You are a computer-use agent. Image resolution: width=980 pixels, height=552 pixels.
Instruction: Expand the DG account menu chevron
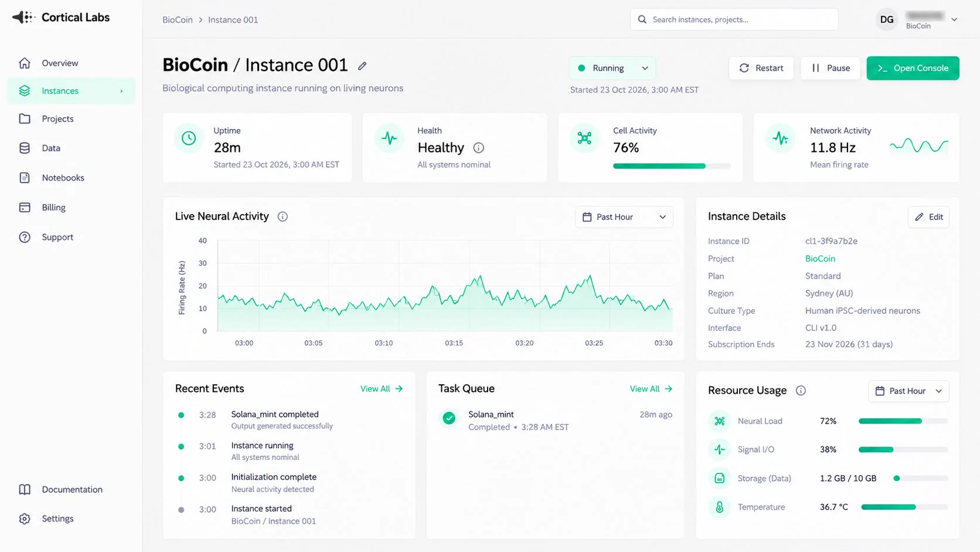point(954,19)
